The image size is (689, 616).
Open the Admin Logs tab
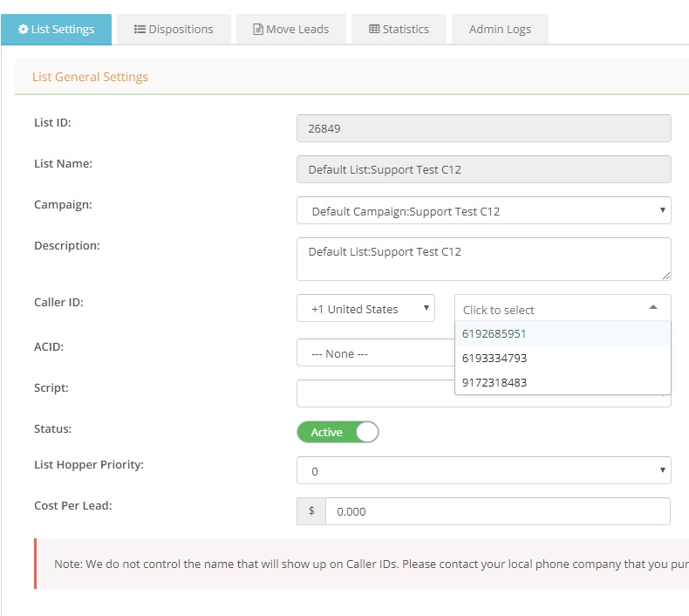500,30
